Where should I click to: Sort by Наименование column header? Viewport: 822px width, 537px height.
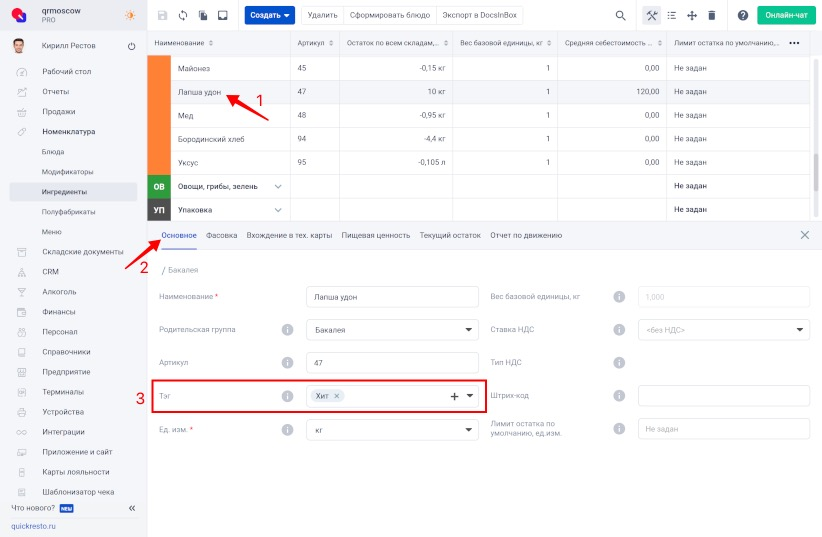[x=183, y=43]
